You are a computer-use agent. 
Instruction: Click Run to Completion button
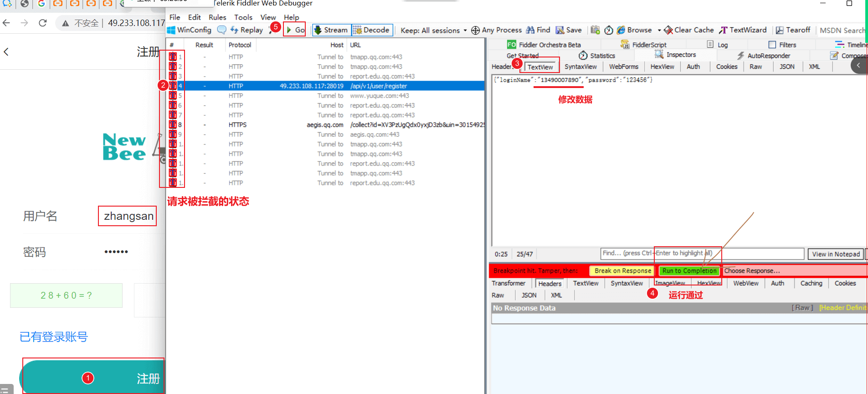(689, 271)
